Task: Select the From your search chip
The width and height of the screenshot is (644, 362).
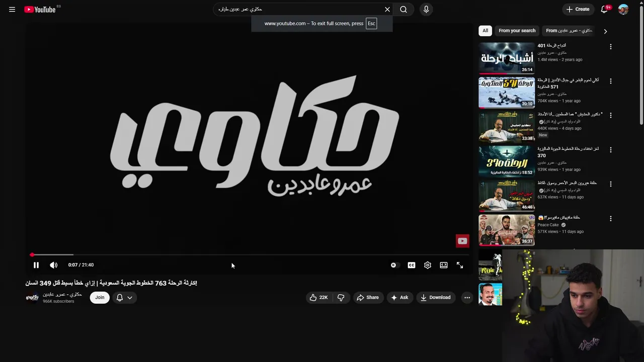Action: point(517,31)
